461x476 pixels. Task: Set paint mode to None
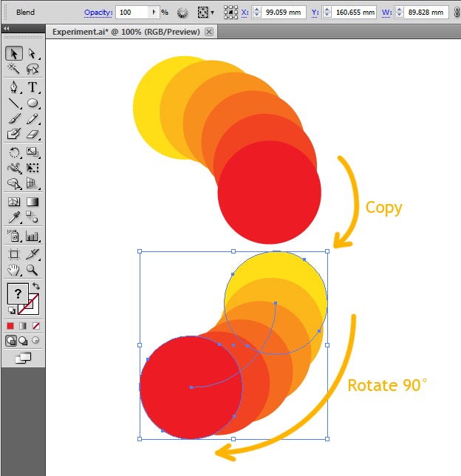36,326
